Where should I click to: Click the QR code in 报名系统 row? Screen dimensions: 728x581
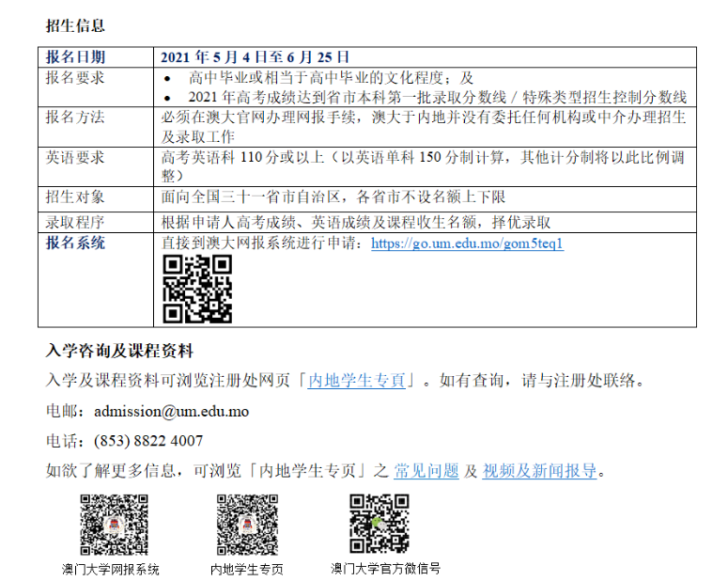coord(197,289)
